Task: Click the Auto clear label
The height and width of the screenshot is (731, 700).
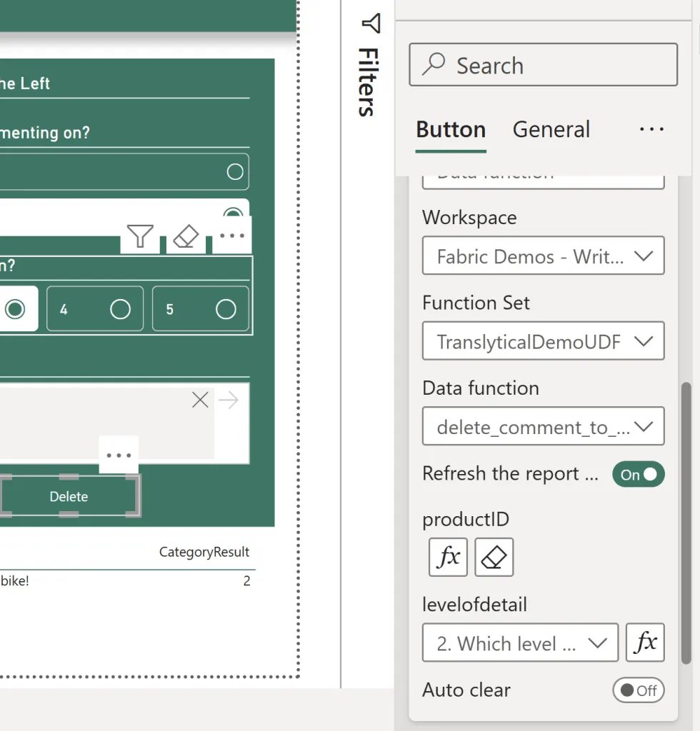Action: point(466,690)
